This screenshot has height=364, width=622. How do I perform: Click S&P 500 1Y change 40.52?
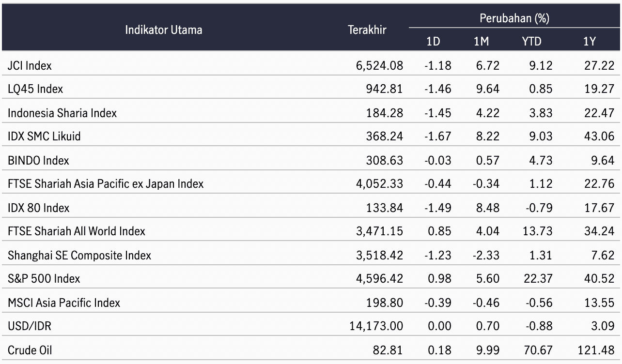[600, 279]
